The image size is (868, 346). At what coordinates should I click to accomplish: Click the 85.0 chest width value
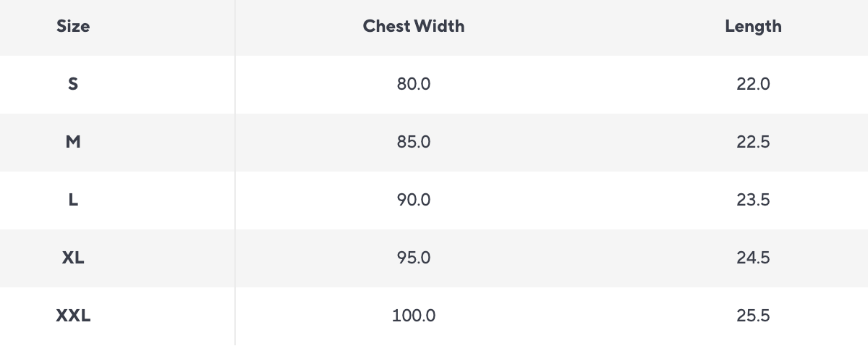pos(414,142)
